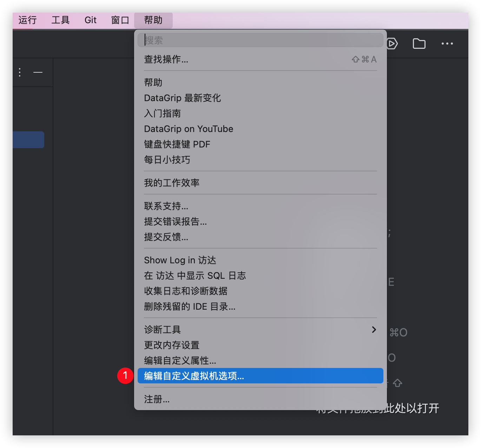This screenshot has width=481, height=448.
Task: Open the 运行 menu
Action: pos(27,20)
